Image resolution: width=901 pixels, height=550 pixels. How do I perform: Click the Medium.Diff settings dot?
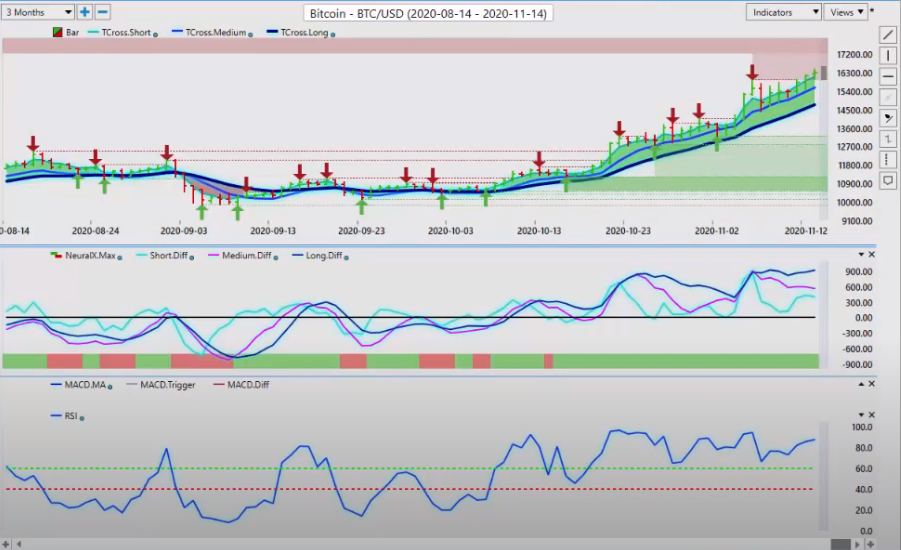click(x=276, y=257)
